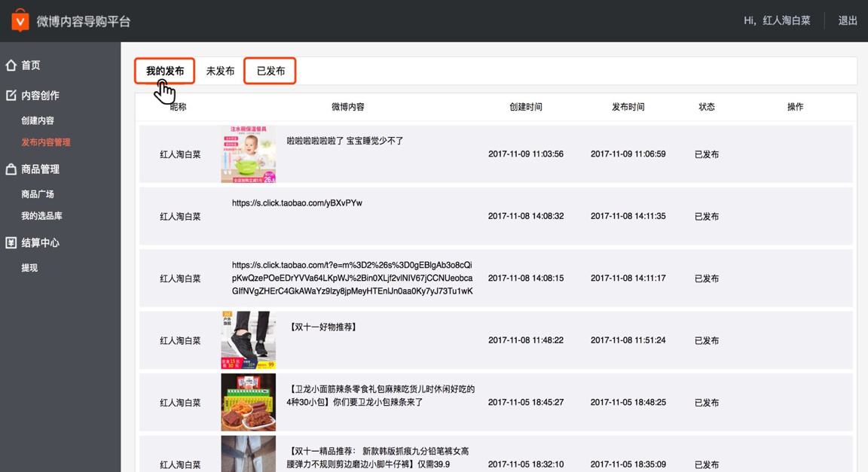Click creation time 2017-11-09 11:03:56

tap(525, 154)
